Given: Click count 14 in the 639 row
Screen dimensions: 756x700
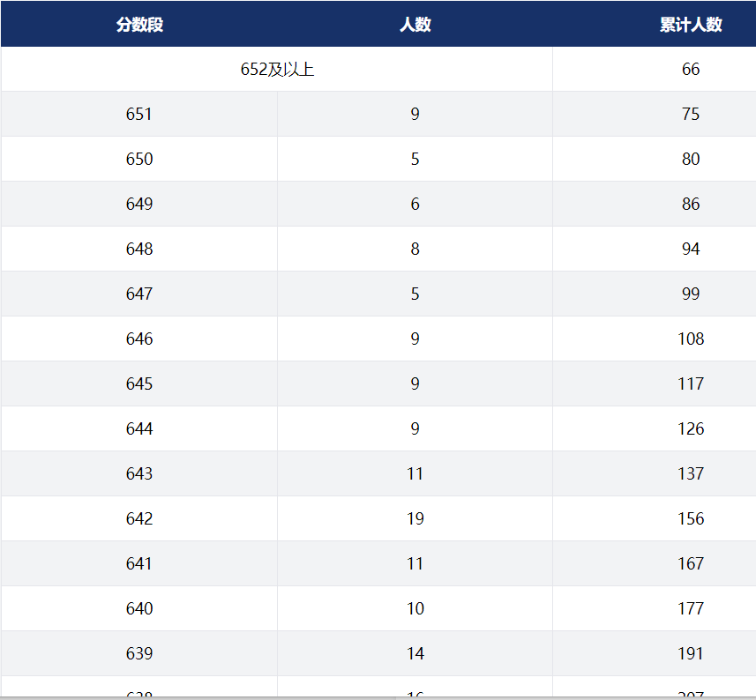Looking at the screenshot, I should coord(415,654).
